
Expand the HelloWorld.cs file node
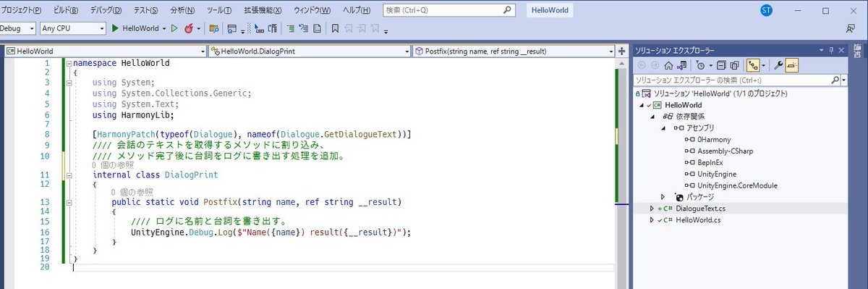coord(651,219)
